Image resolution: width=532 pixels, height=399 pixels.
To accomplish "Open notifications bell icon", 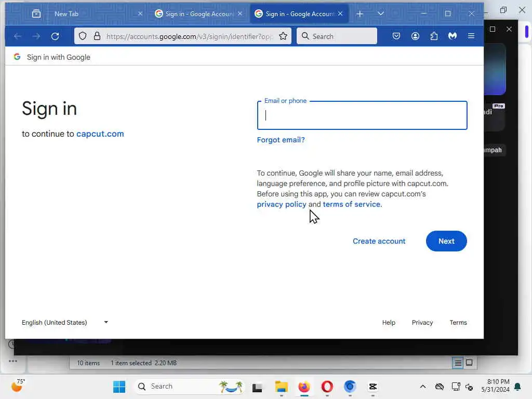I will pos(518,387).
